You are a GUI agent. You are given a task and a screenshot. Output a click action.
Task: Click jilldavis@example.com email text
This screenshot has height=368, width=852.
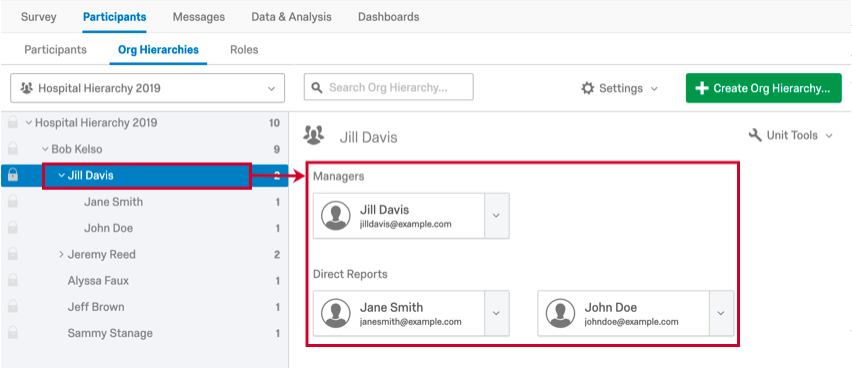pos(405,224)
